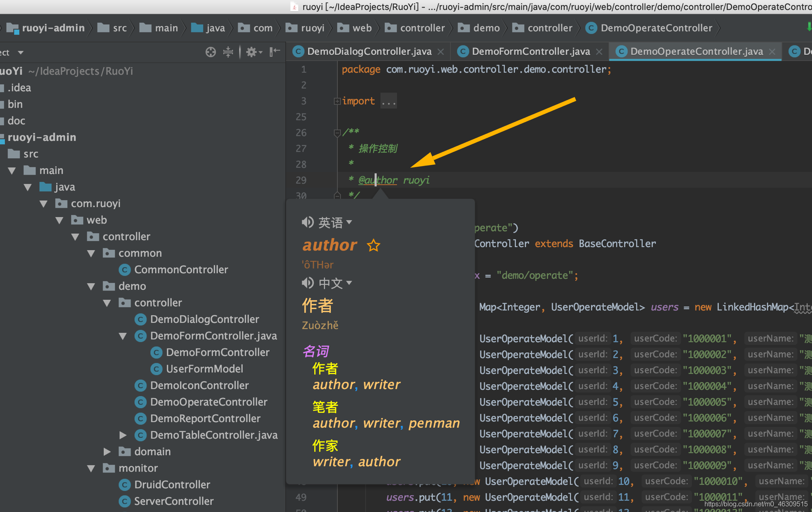Open the English source language dropdown
The width and height of the screenshot is (812, 512).
coord(335,222)
